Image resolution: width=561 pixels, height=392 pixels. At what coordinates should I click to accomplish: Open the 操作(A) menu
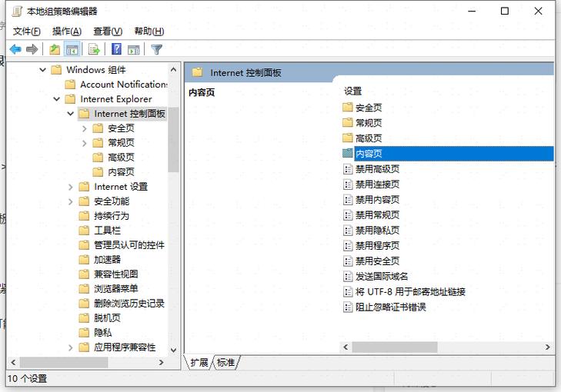click(67, 32)
